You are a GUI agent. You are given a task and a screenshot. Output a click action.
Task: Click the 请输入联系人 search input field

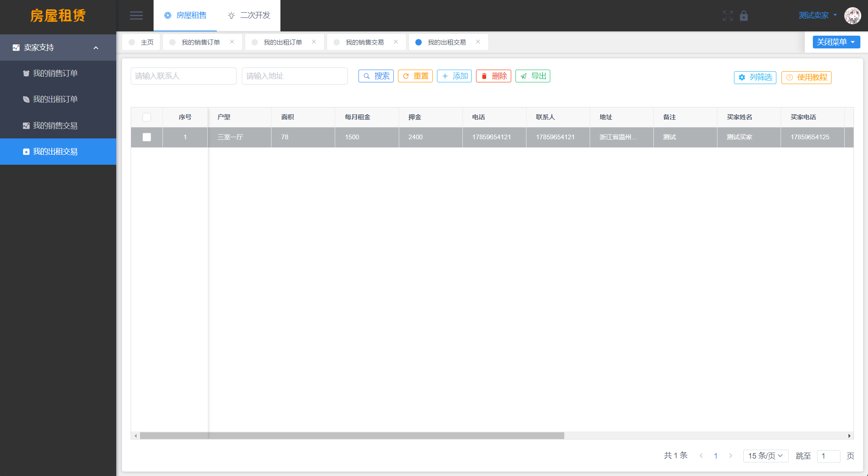[x=182, y=76]
